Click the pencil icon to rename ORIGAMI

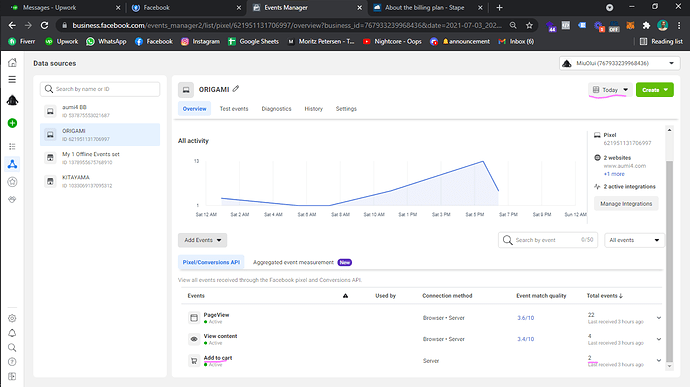click(x=236, y=89)
